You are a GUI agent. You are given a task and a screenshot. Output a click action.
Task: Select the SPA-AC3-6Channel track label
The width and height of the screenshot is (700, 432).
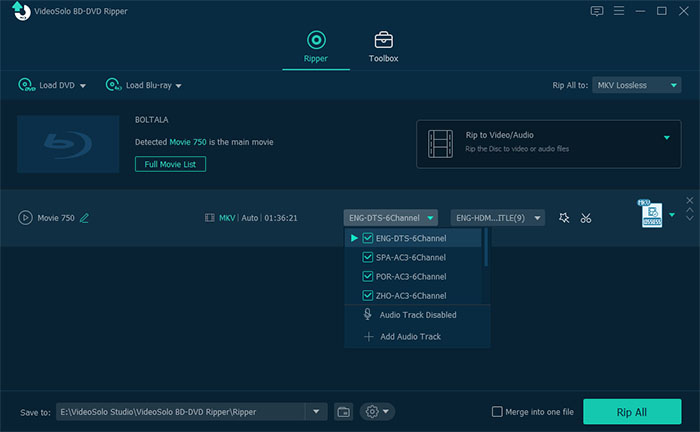pos(411,258)
